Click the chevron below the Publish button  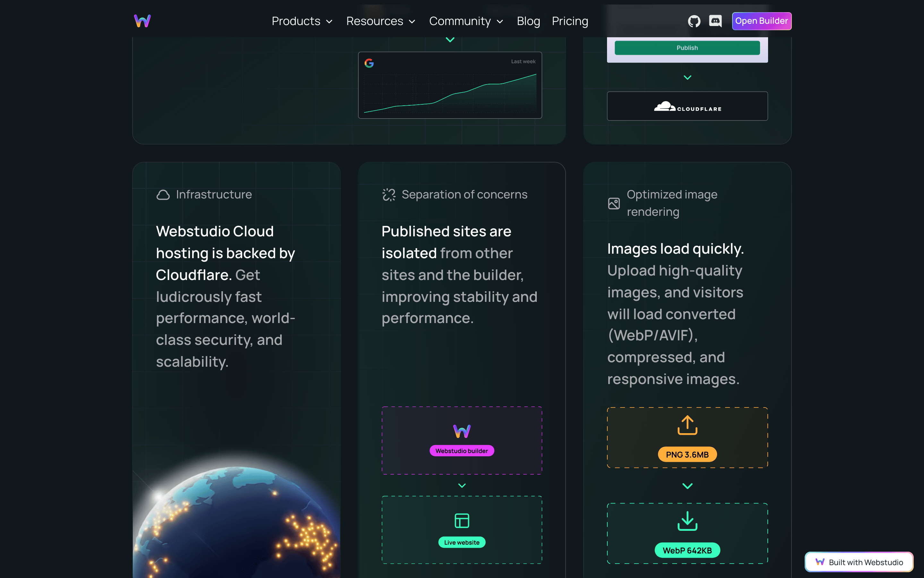(x=687, y=78)
